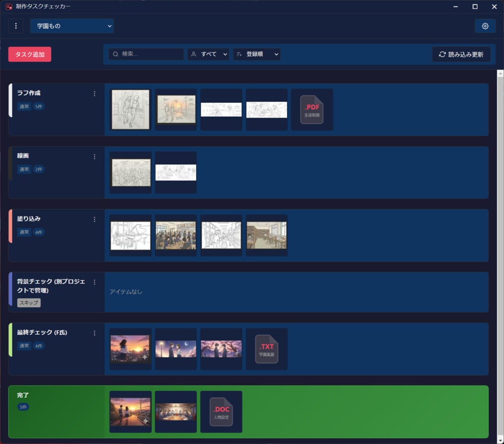Open sunset sketch thumbnail in ラフ作成 row
Viewport: 504px width, 444px height.
coord(176,110)
